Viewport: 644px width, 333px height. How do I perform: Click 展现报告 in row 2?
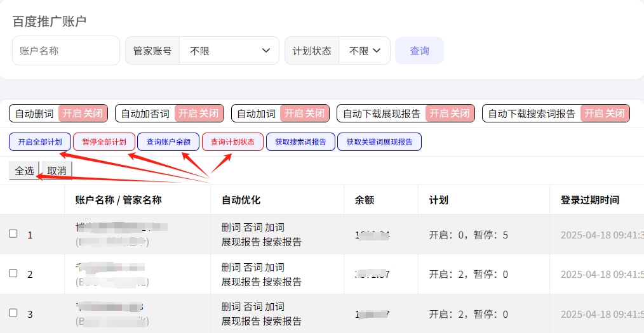[x=241, y=282]
